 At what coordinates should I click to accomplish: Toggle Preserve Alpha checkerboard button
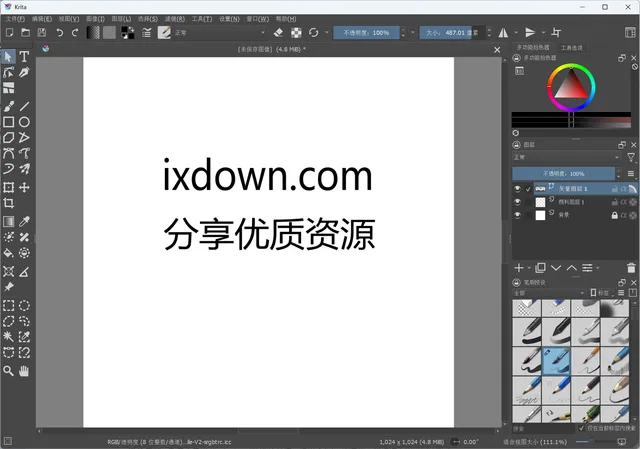pyautogui.click(x=296, y=33)
